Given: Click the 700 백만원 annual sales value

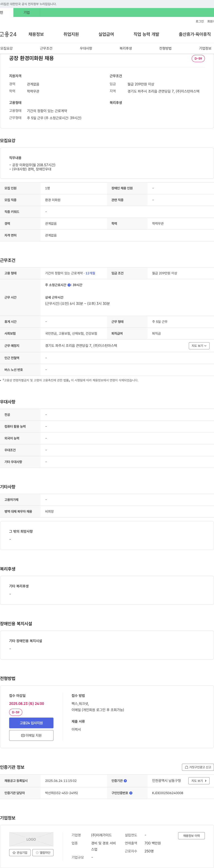Looking at the screenshot, I should [x=152, y=843].
